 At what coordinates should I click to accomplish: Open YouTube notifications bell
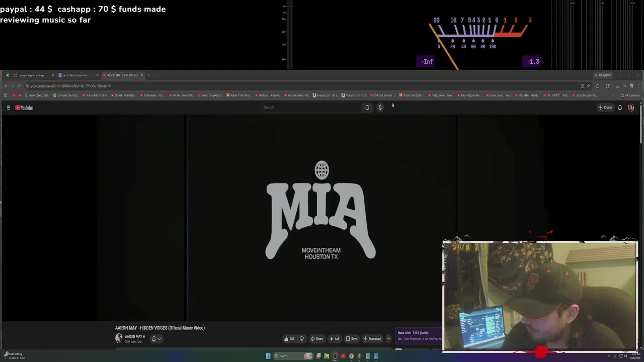coord(620,108)
